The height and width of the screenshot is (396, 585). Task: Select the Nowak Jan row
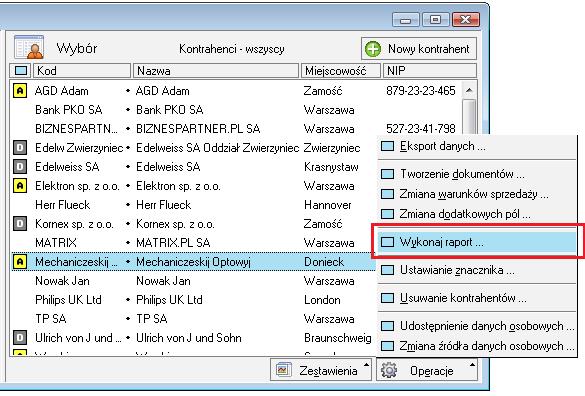tap(194, 281)
